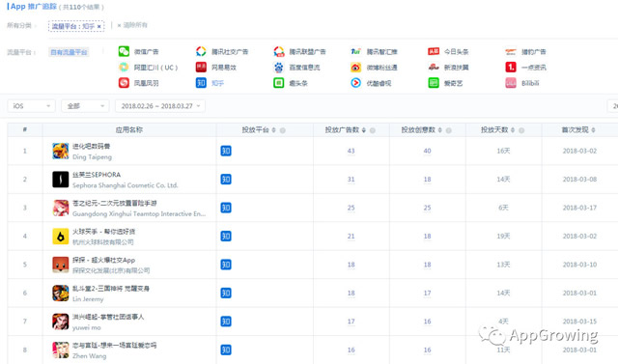This screenshot has width=618, height=364.
Task: Show help icon beside 投放创意数 header
Action: point(448,130)
